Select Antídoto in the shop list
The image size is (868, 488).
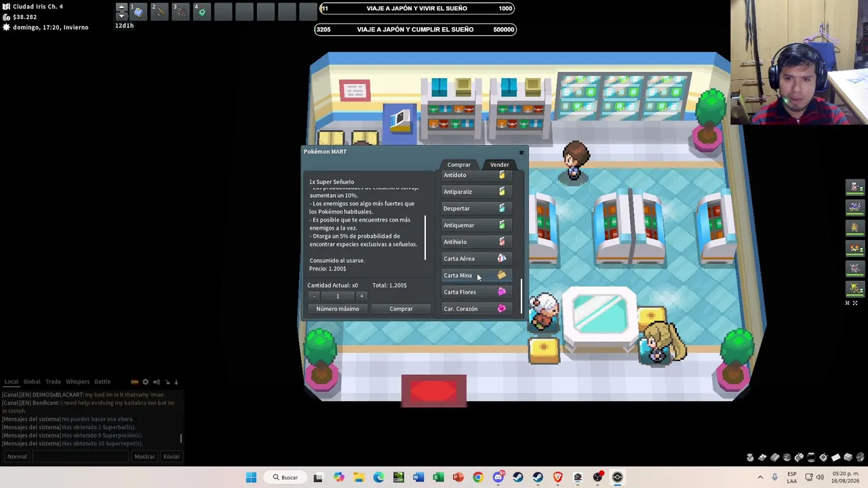point(475,175)
